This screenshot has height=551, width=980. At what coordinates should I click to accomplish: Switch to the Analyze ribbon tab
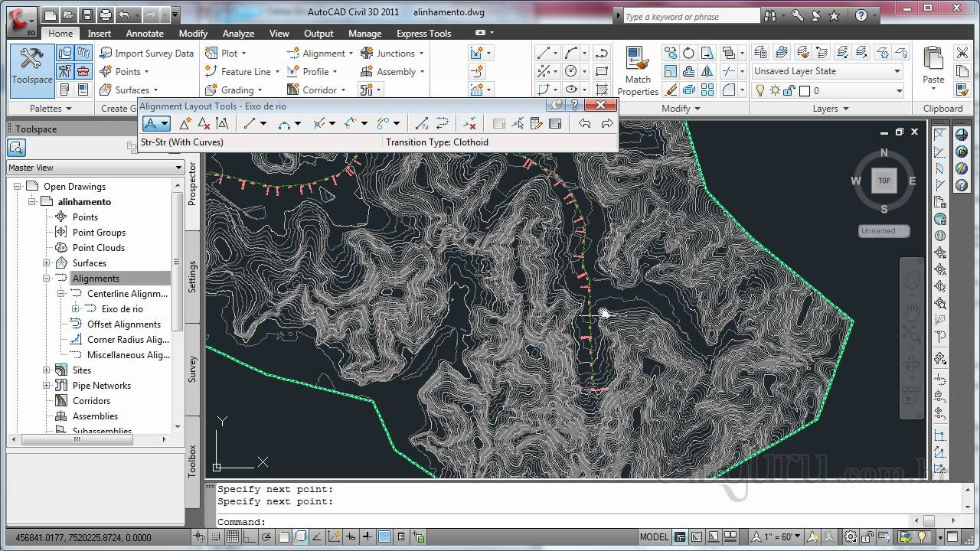[x=238, y=33]
